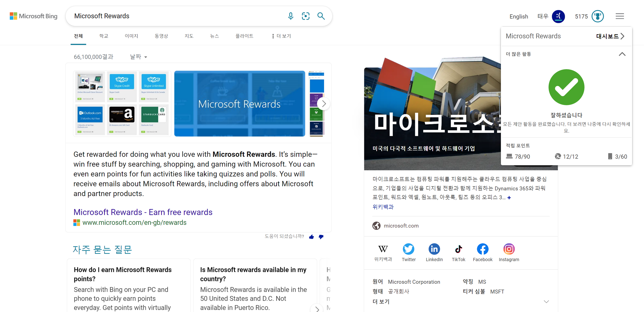Open the Twitter profile icon
This screenshot has width=644, height=312.
(x=408, y=249)
